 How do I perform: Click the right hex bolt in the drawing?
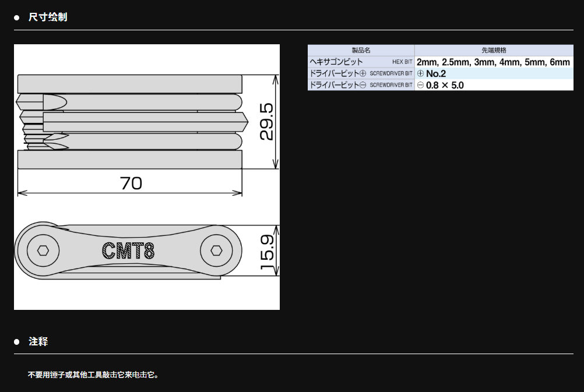pos(216,251)
